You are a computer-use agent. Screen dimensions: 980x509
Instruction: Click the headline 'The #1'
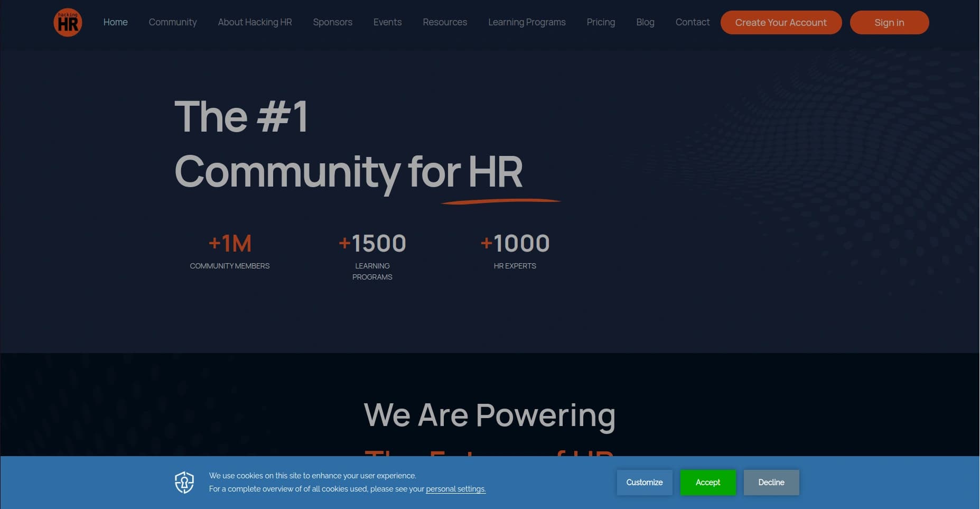(241, 116)
